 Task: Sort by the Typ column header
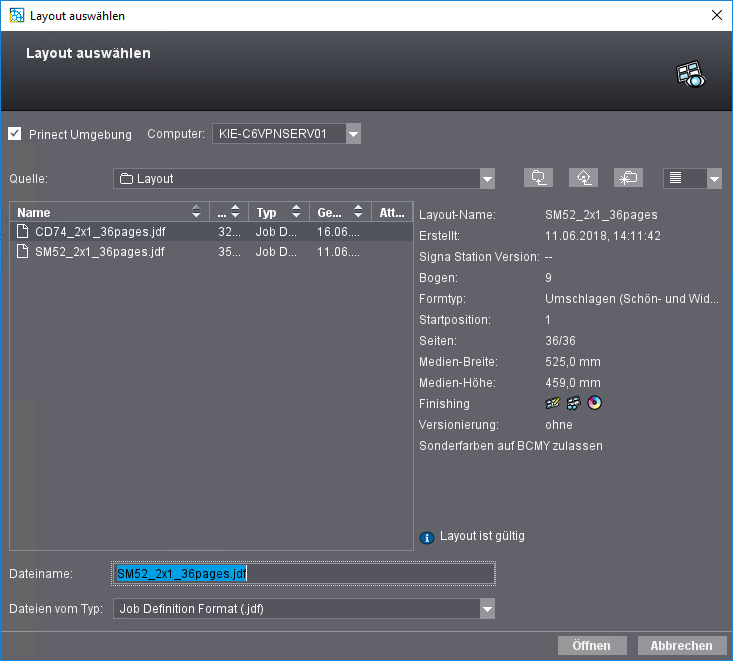coord(279,212)
